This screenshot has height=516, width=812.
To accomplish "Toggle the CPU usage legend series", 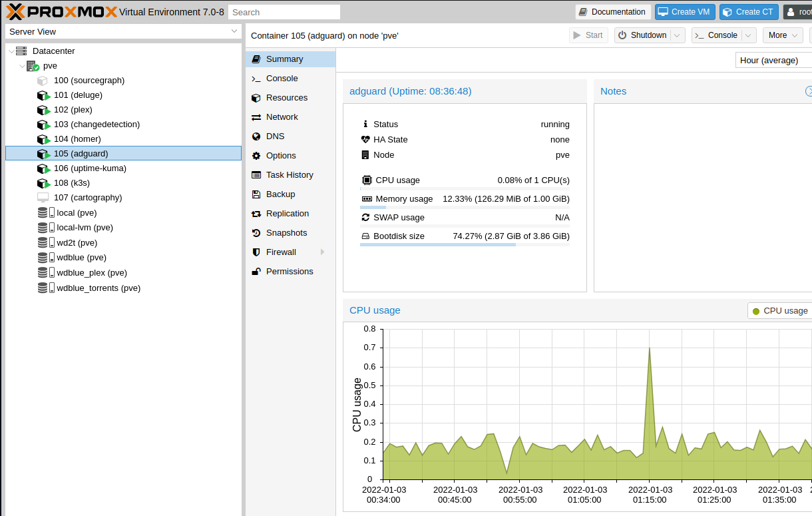I will (779, 311).
